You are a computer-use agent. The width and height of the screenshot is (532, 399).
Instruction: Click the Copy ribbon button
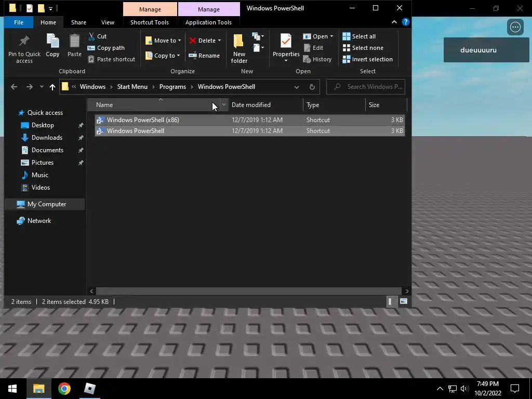(52, 45)
